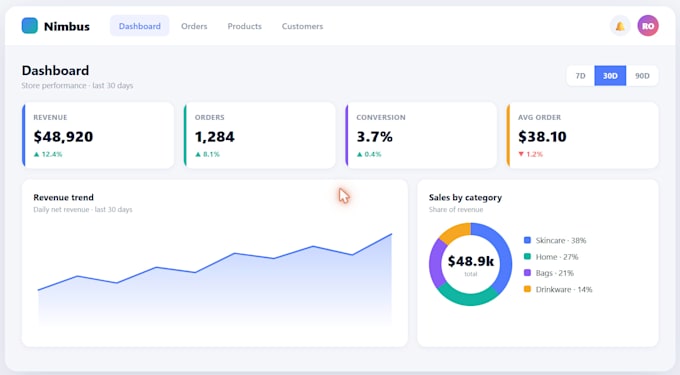Click the Revenue $48,920 value
680x375 pixels.
coord(63,137)
